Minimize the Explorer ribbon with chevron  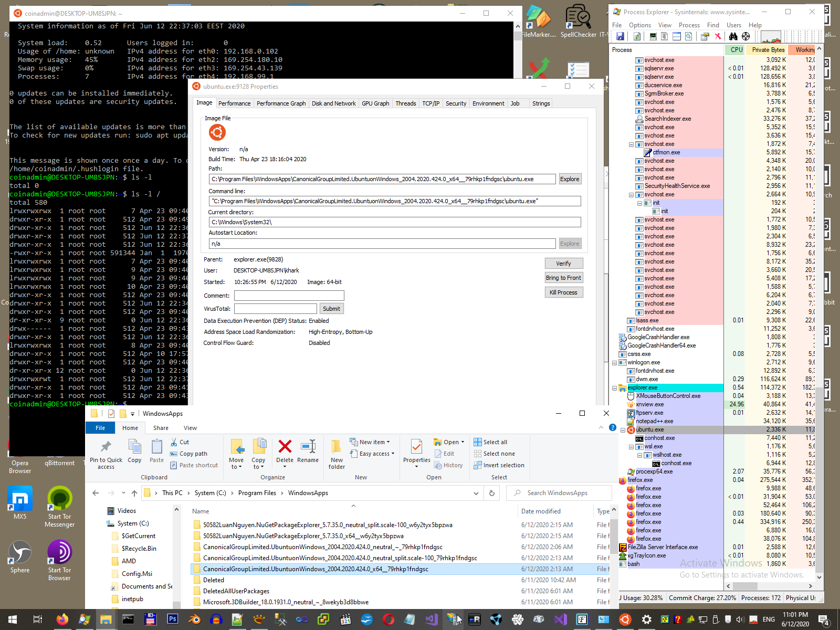click(x=601, y=427)
